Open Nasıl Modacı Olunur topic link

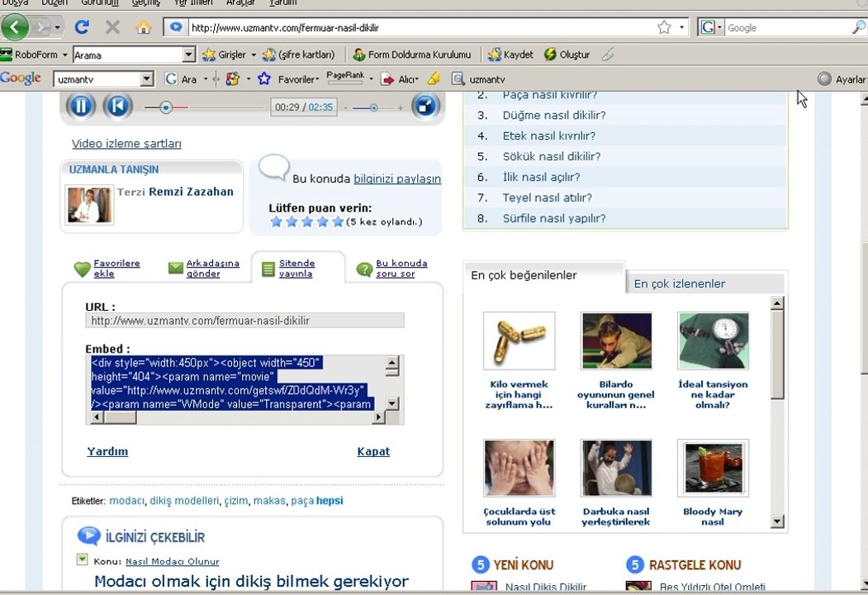(x=172, y=561)
